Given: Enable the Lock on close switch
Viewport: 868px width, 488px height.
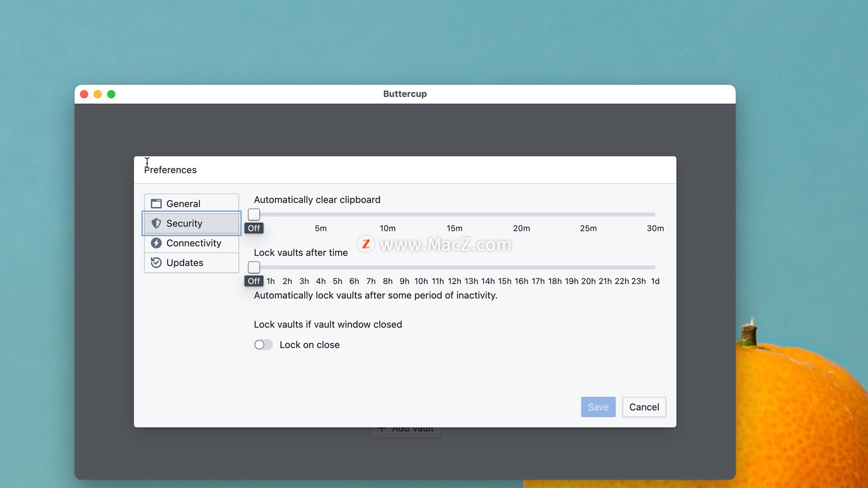Looking at the screenshot, I should click(263, 345).
